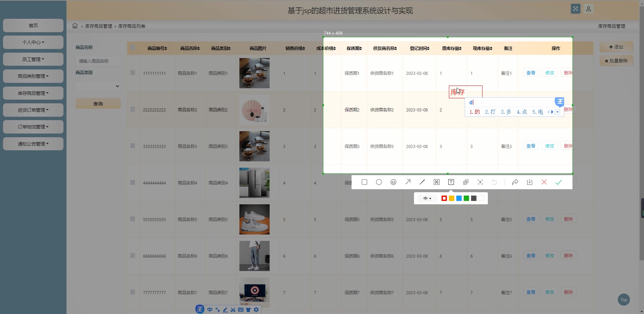
Task: Check the row 5555555555 checkbox
Action: click(x=133, y=219)
